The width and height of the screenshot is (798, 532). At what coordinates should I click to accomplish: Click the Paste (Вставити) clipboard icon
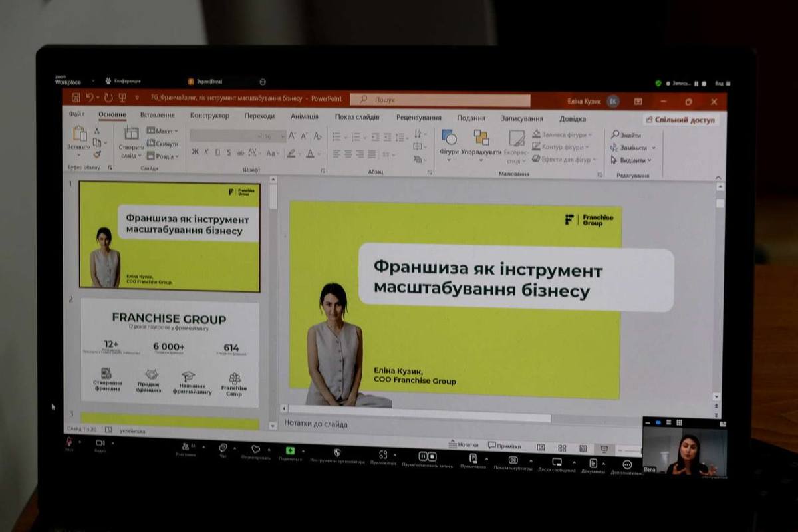(80, 134)
